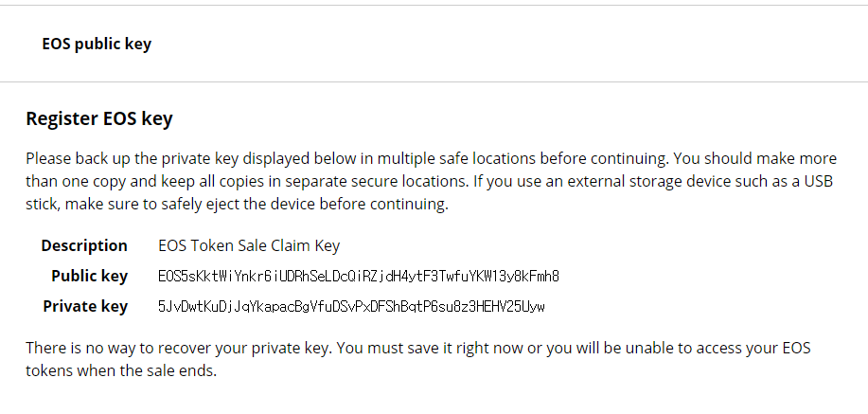Screen dimensions: 868x414
Task: Click the Description row label
Action: click(84, 245)
